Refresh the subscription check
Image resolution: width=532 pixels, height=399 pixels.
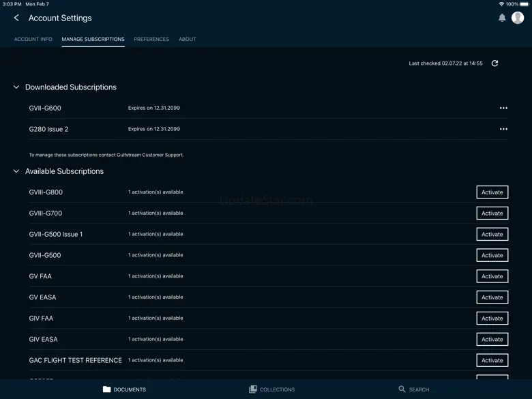494,63
